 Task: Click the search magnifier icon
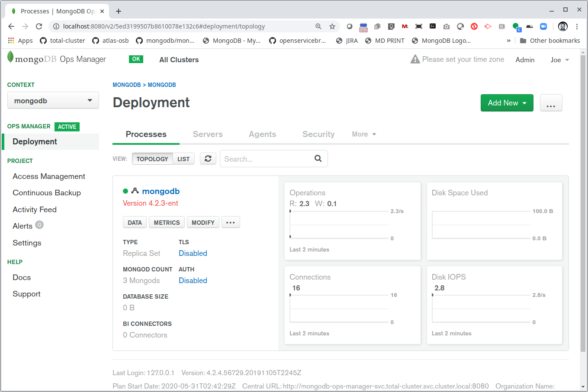(318, 159)
